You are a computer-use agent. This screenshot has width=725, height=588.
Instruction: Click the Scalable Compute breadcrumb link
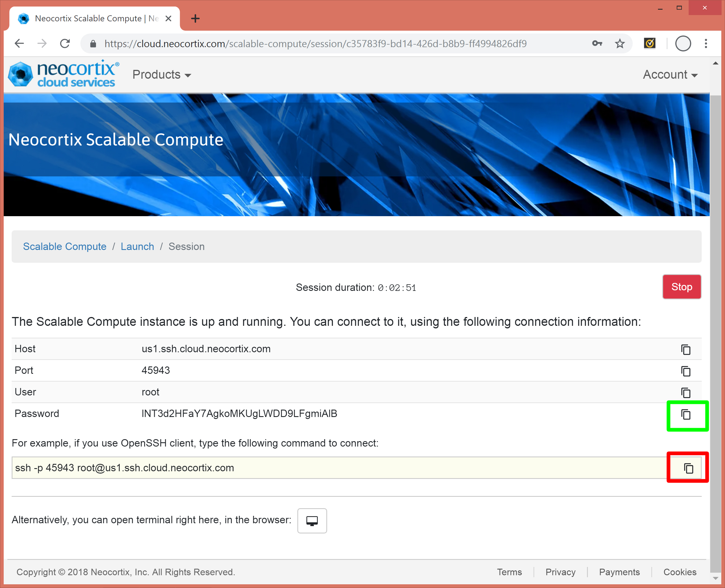(65, 247)
